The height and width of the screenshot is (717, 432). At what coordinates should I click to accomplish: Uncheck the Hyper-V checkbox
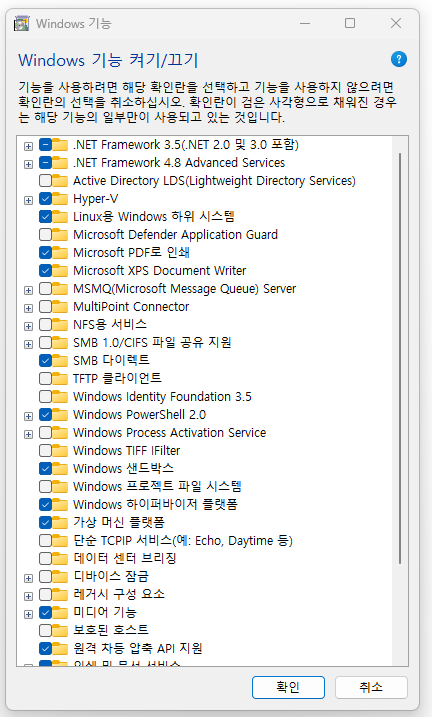[45, 199]
